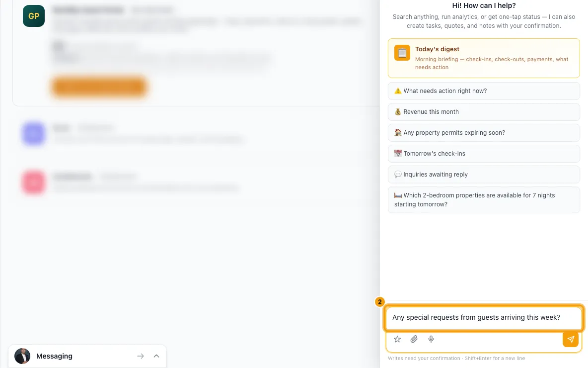Select the 2-bedroom properties availability suggestion
This screenshot has height=368, width=588.
click(484, 200)
